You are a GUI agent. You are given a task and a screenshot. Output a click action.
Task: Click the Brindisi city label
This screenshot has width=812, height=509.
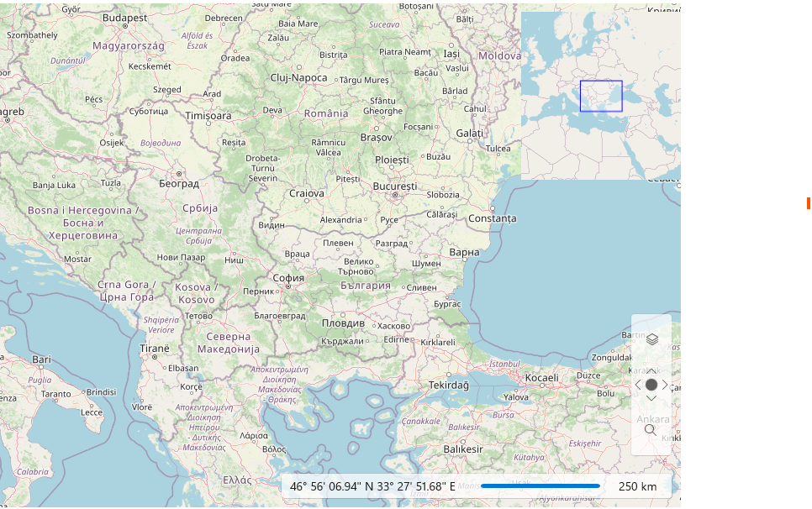tap(102, 392)
